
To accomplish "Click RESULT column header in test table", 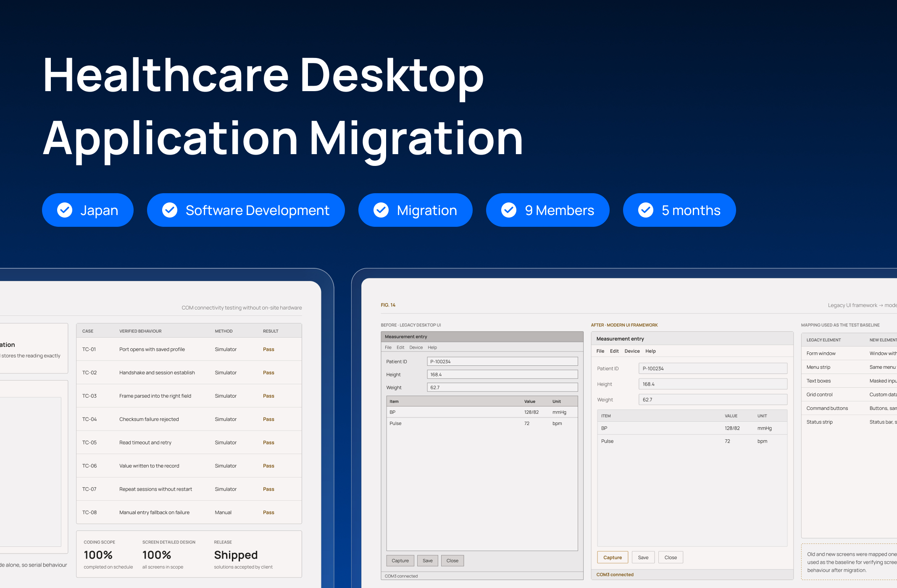I will pos(271,331).
